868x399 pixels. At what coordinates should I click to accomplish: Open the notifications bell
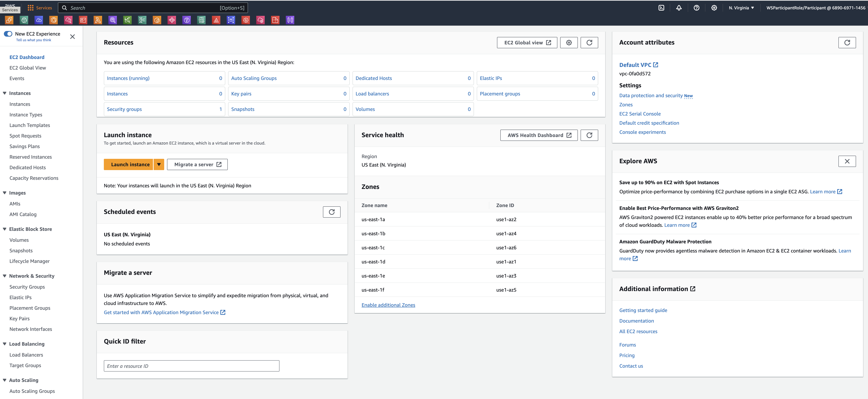tap(679, 8)
